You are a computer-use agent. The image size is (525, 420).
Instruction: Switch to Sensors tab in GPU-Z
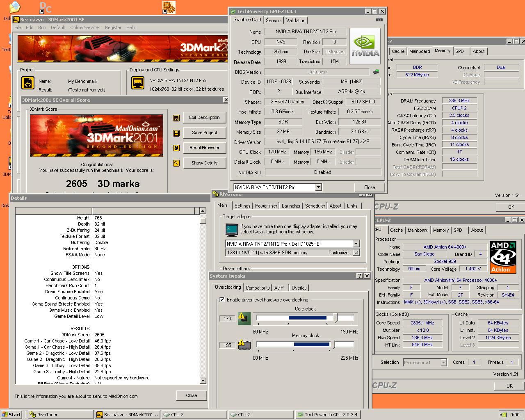coord(274,21)
